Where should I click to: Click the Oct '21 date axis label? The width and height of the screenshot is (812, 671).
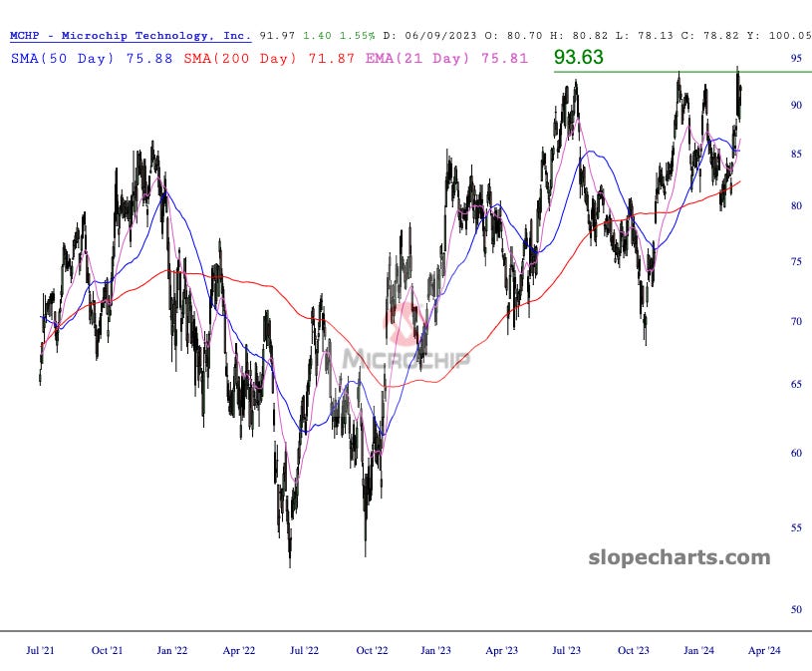pos(107,650)
